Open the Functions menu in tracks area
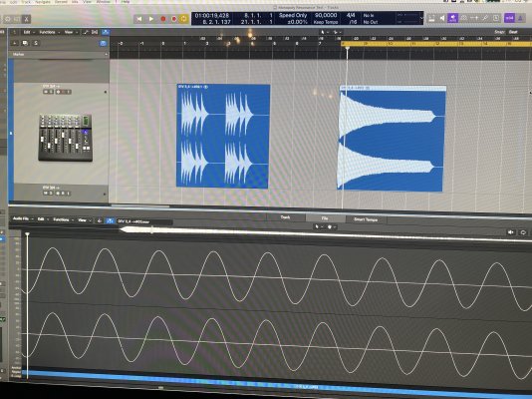Image resolution: width=532 pixels, height=399 pixels. coord(49,32)
